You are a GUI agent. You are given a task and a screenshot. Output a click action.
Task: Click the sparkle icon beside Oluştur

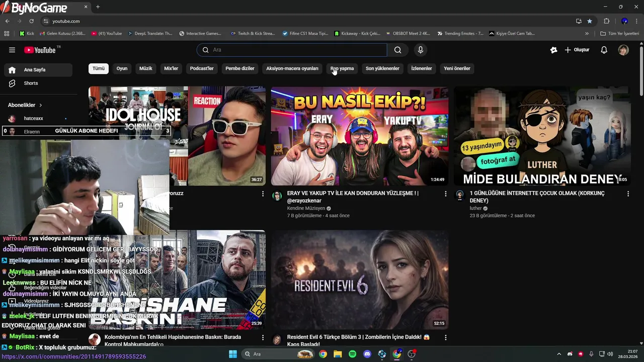(x=554, y=50)
